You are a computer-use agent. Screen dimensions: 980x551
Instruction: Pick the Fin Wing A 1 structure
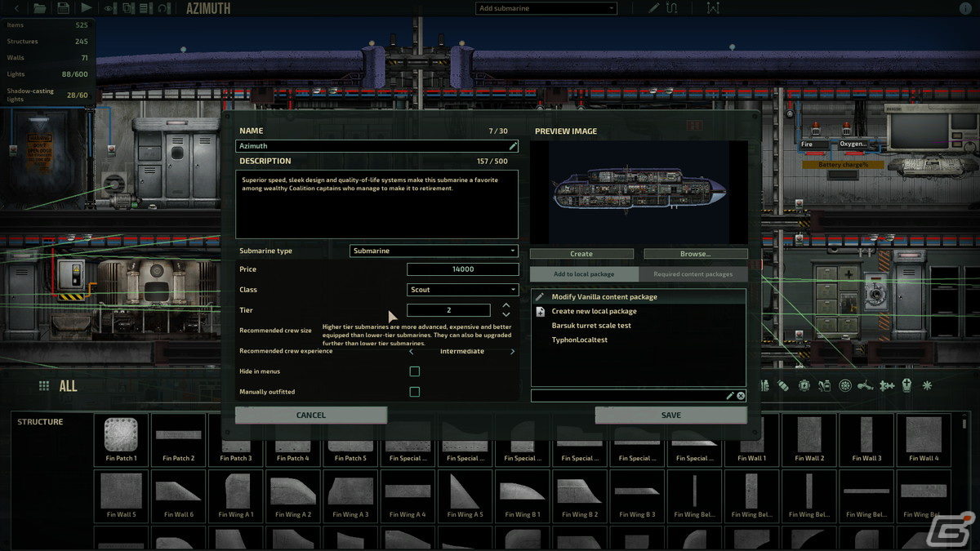click(x=235, y=496)
